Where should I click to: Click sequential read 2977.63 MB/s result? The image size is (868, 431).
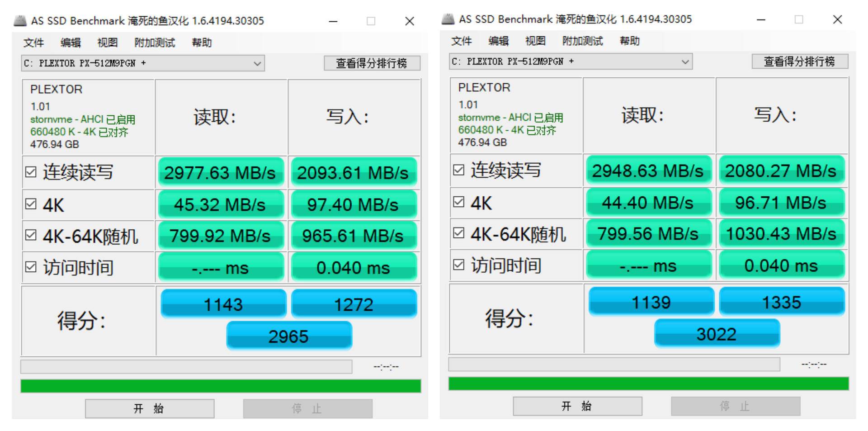click(x=221, y=172)
